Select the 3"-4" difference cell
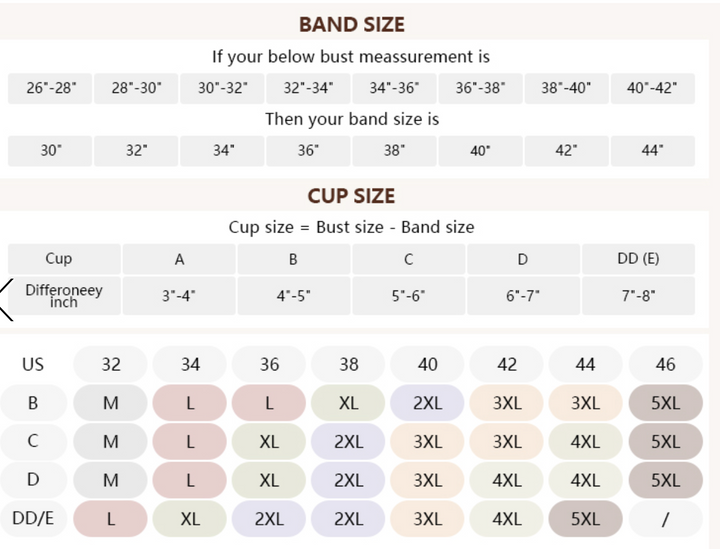Image resolution: width=720 pixels, height=549 pixels. point(180,296)
